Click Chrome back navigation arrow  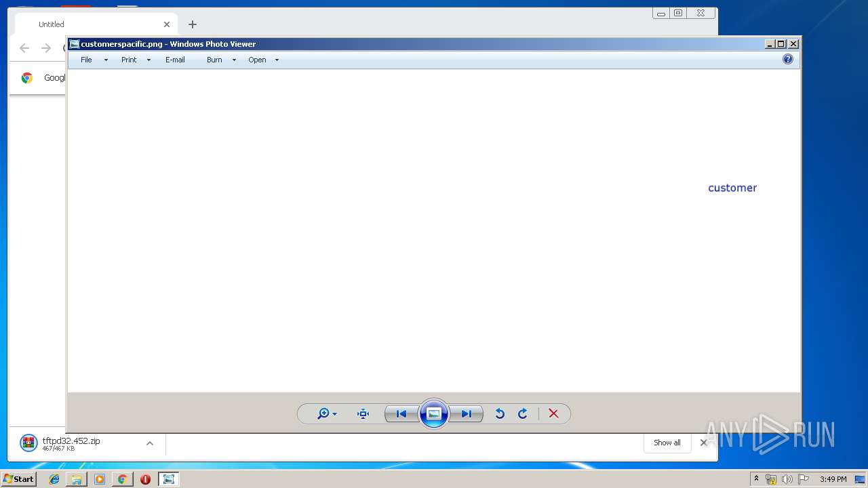[24, 48]
